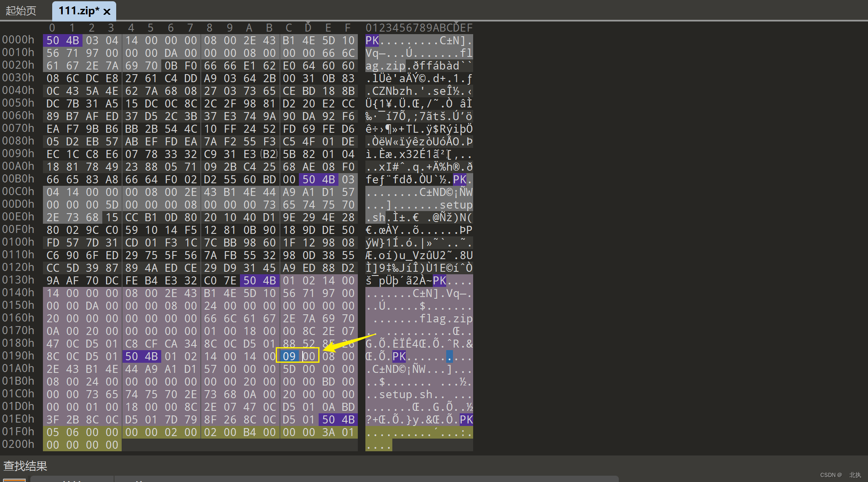
Task: Click the 0000h row offset label
Action: pos(19,40)
